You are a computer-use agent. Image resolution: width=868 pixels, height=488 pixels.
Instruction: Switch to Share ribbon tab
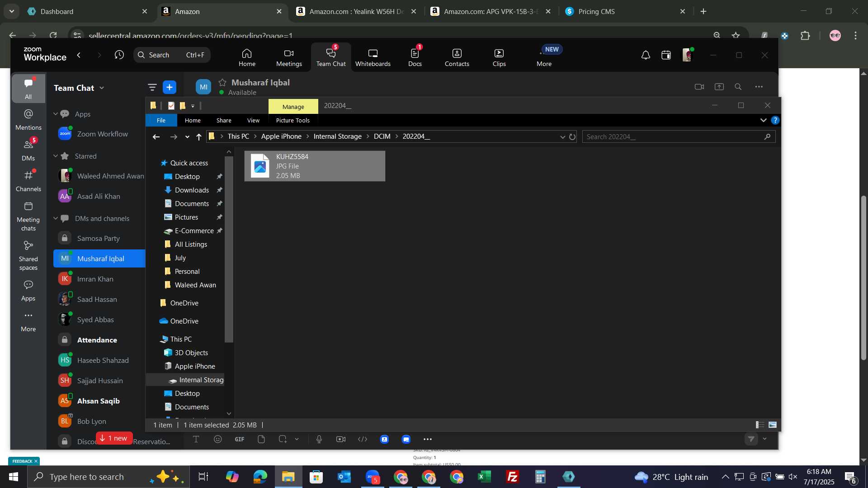224,120
